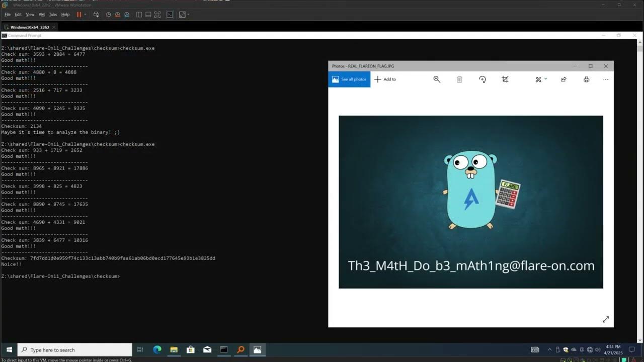Click the volume speaker icon in system tray
The image size is (644, 362).
tap(597, 350)
